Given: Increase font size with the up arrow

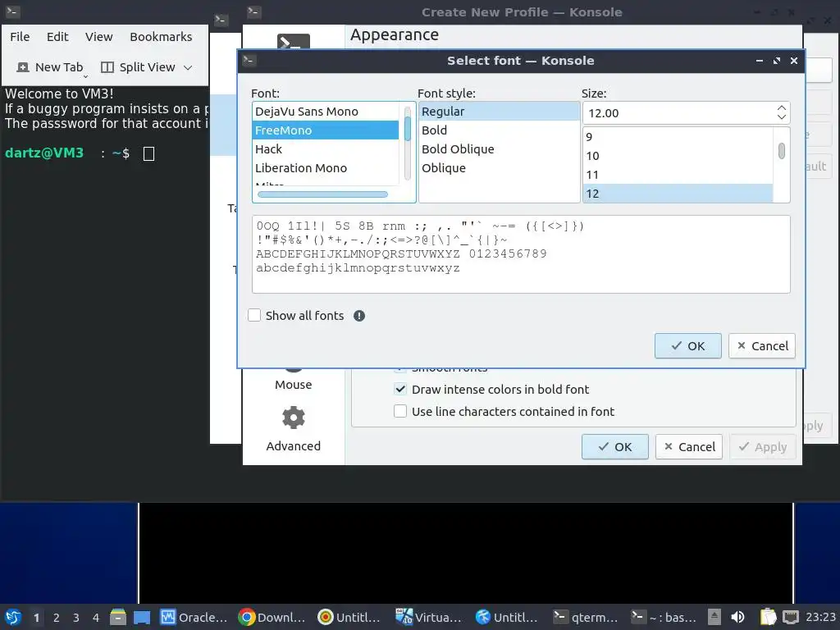Looking at the screenshot, I should (782, 108).
